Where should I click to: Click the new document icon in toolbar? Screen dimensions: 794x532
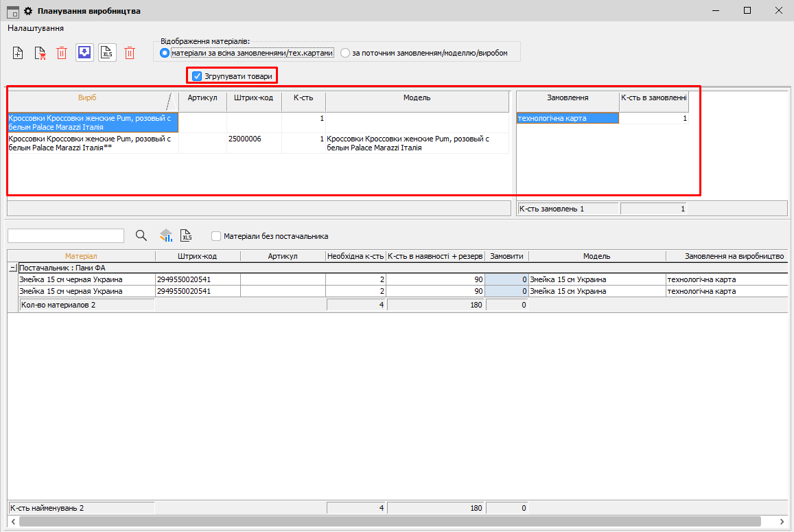coord(19,53)
